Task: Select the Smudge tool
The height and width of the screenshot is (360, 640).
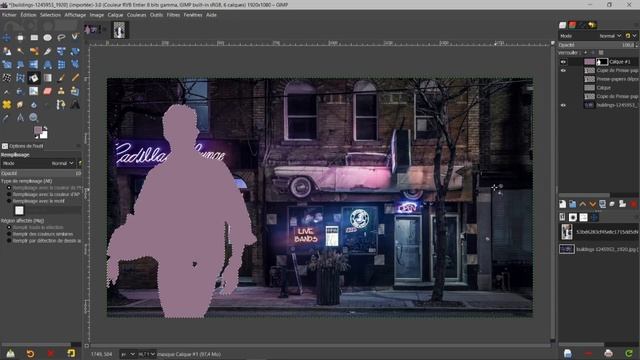Action: [x=20, y=105]
